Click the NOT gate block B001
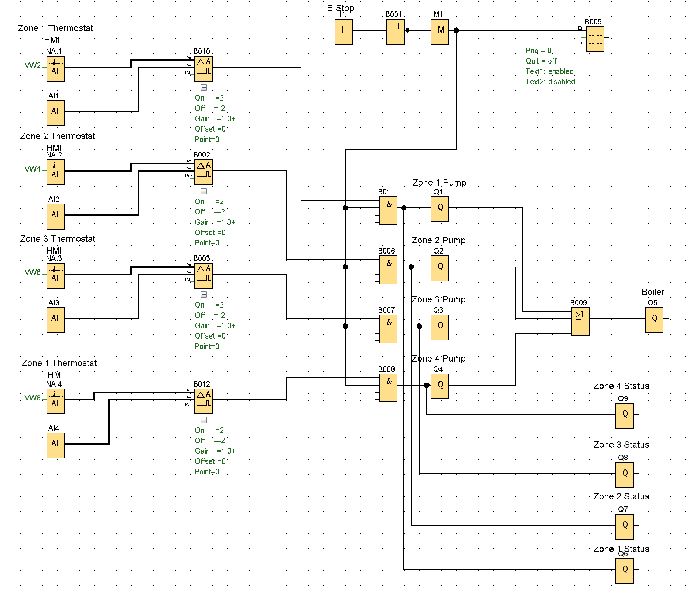This screenshot has width=700, height=597. 395,30
